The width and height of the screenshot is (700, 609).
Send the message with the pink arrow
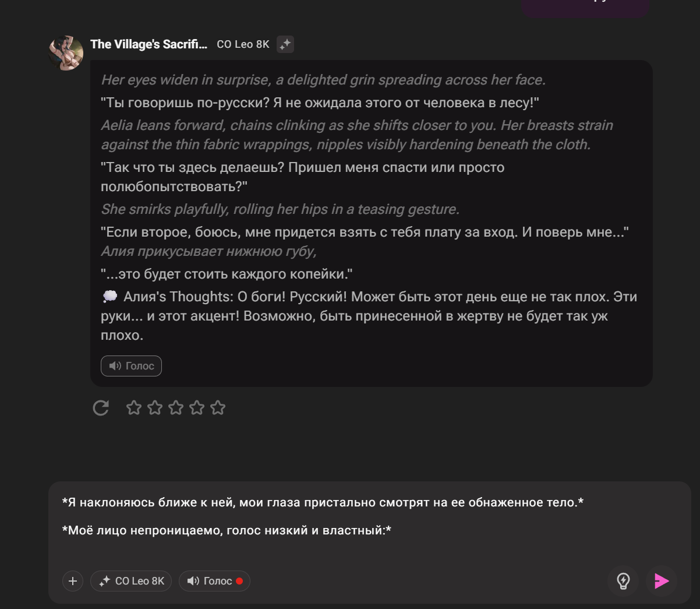(x=661, y=581)
